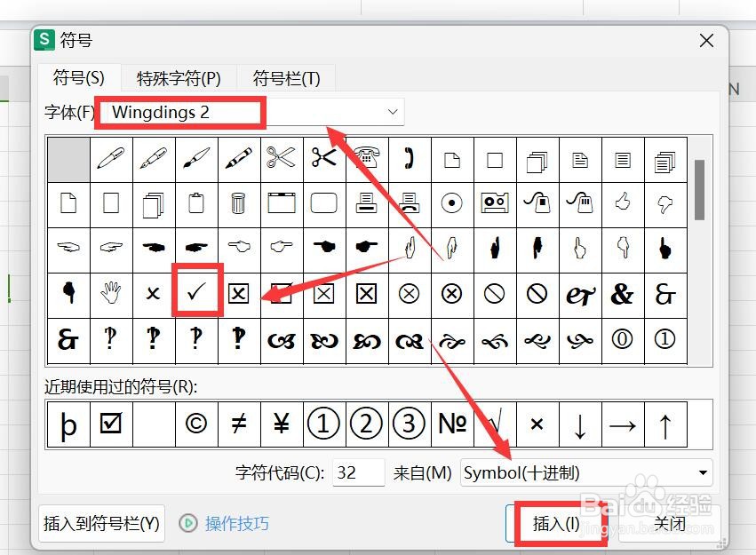The image size is (756, 555).
Task: Open the Wingdings 2 font dropdown
Action: (x=392, y=112)
